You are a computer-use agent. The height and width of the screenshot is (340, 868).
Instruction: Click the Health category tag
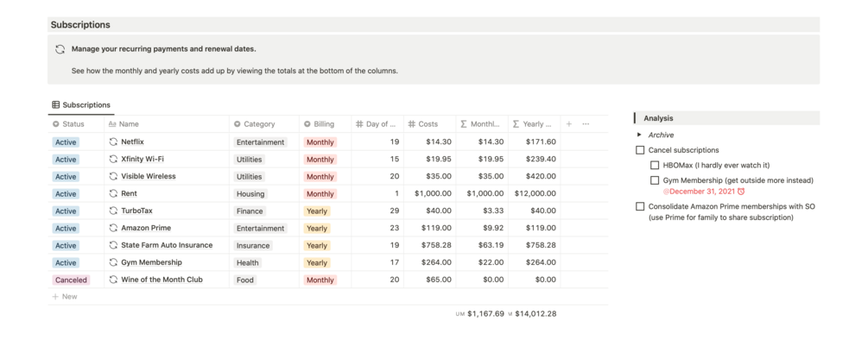click(x=248, y=262)
